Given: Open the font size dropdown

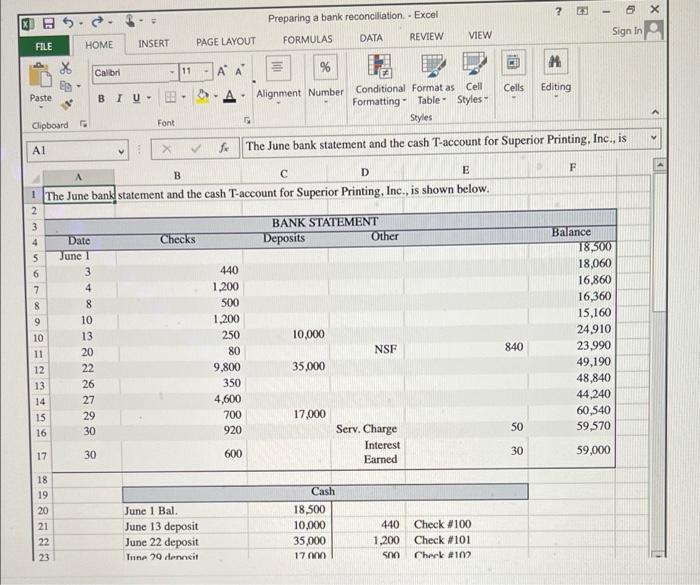Looking at the screenshot, I should pyautogui.click(x=206, y=71).
